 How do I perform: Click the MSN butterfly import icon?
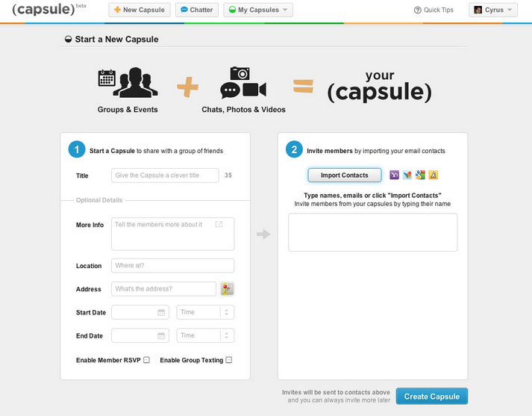[x=407, y=175]
